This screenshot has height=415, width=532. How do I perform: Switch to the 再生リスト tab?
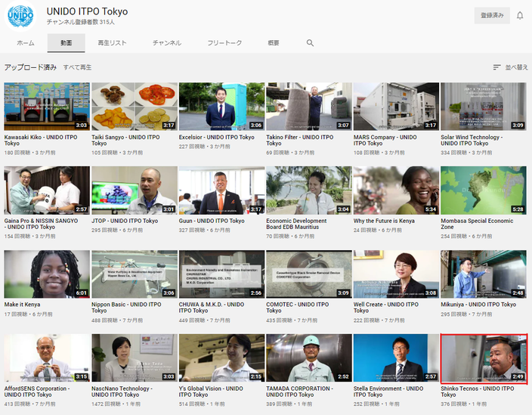tap(112, 43)
